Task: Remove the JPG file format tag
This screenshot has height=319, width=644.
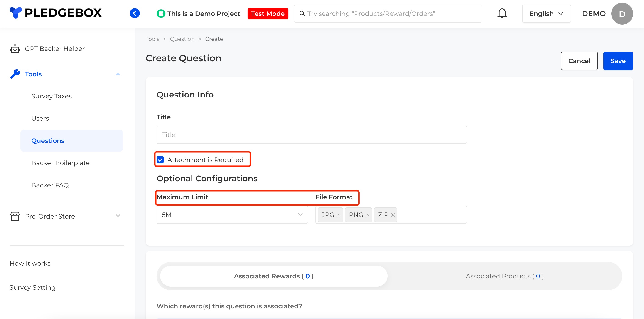Action: (x=339, y=215)
